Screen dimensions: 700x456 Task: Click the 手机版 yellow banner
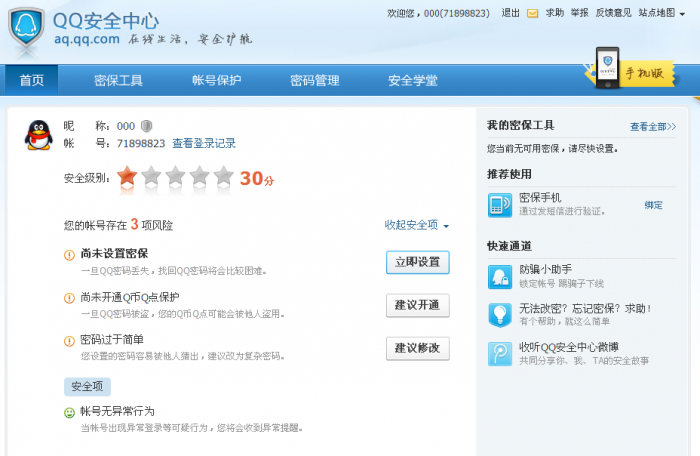(x=645, y=73)
